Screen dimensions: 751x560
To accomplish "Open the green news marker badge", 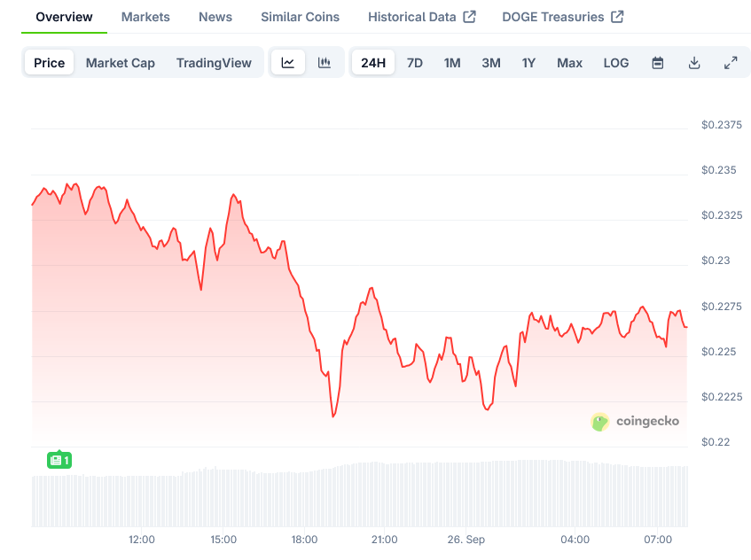I will coord(59,460).
